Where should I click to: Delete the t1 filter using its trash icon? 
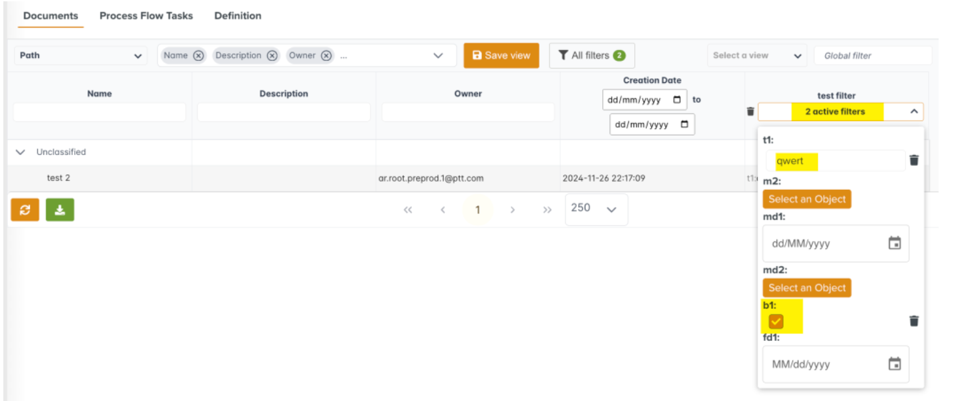pyautogui.click(x=914, y=160)
